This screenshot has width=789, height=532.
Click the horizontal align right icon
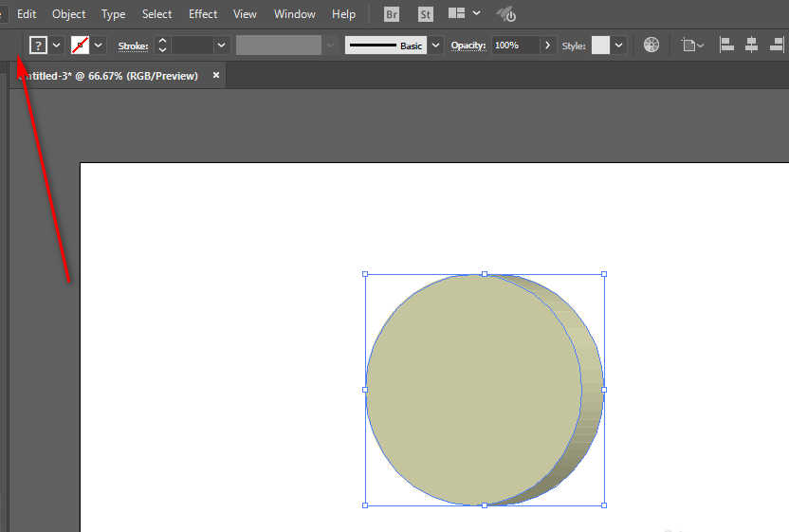[x=777, y=45]
